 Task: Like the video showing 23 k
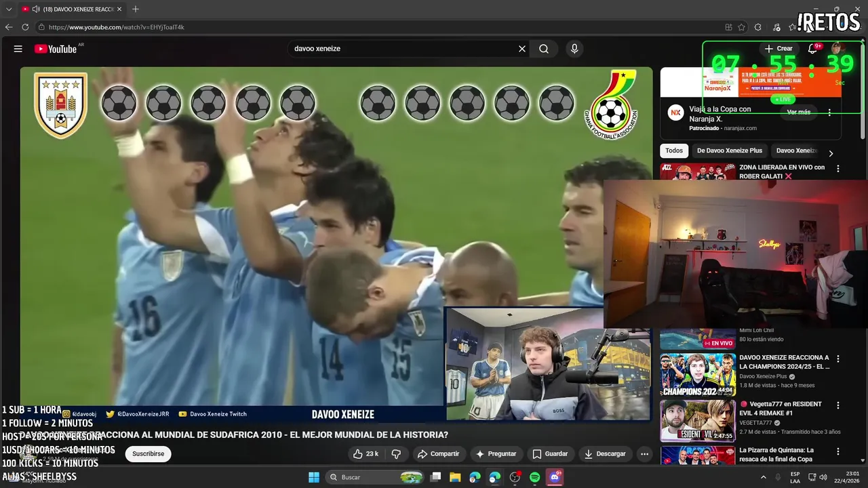[x=366, y=454]
